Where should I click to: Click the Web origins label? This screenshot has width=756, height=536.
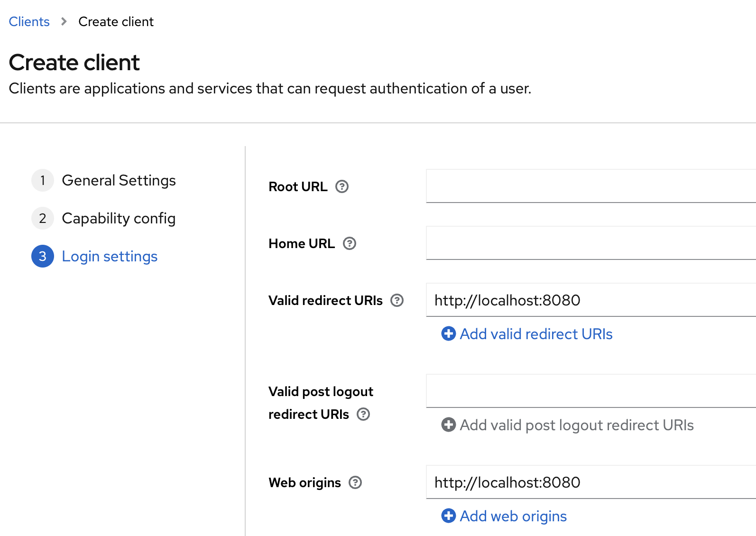304,482
